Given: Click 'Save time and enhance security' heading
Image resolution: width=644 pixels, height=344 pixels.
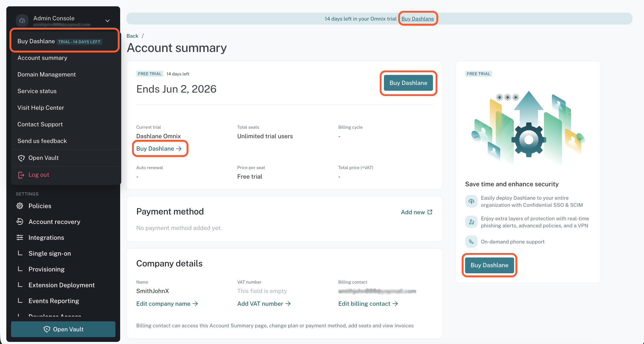Looking at the screenshot, I should click(512, 184).
